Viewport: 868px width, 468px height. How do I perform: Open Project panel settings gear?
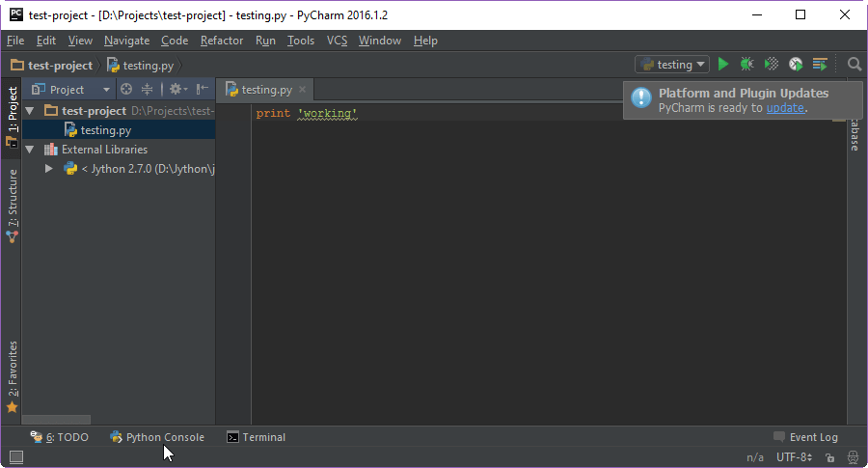(x=177, y=89)
